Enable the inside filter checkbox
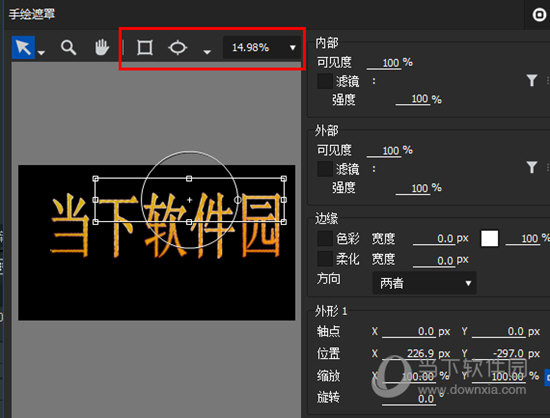This screenshot has height=418, width=550. coord(324,81)
